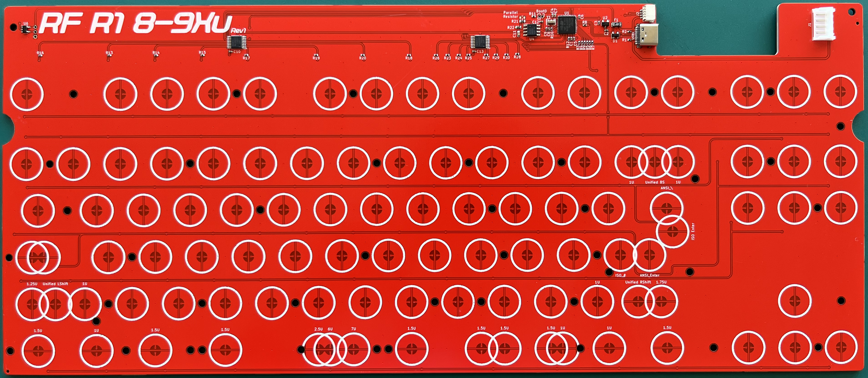This screenshot has height=378, width=868.
Task: Select the Y1 crystal oscillator
Action: coord(551,22)
